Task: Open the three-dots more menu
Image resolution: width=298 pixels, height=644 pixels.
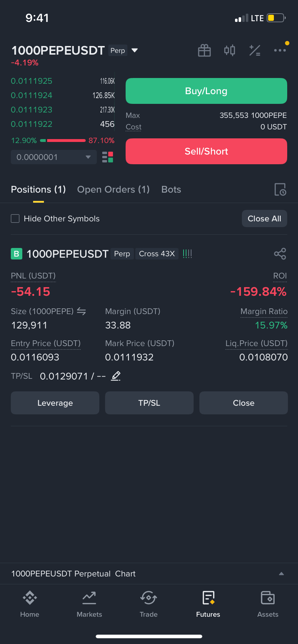Action: point(280,50)
